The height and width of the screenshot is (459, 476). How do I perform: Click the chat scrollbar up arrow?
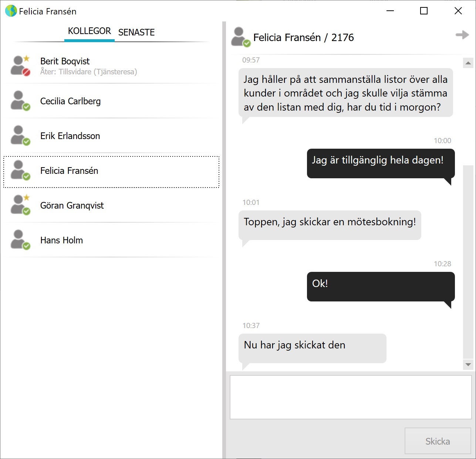468,63
